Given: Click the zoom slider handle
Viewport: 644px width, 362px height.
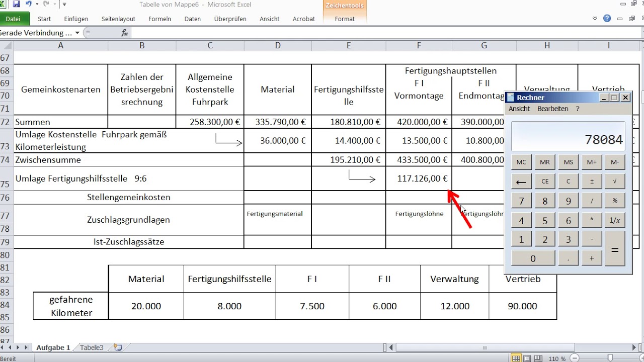Looking at the screenshot, I should [x=610, y=358].
